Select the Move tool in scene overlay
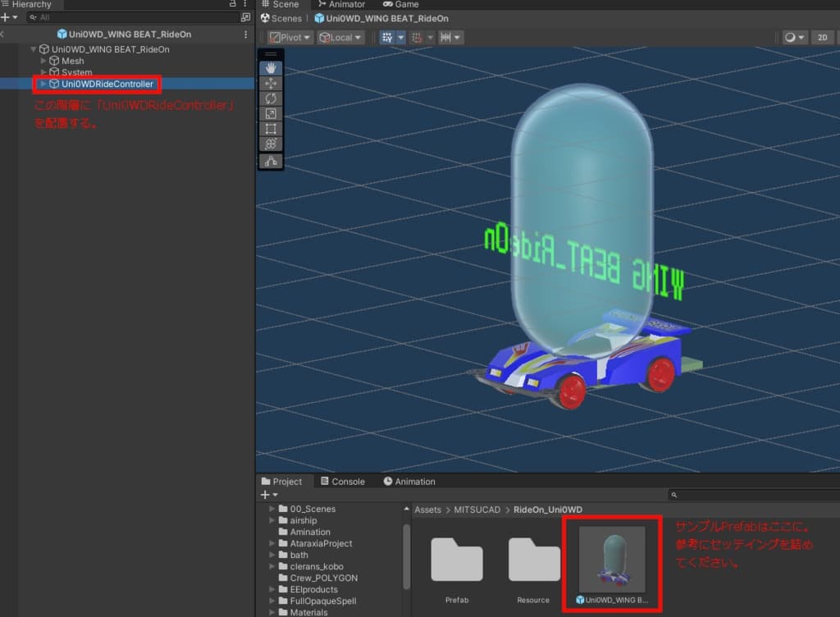The height and width of the screenshot is (617, 840). coord(271,84)
